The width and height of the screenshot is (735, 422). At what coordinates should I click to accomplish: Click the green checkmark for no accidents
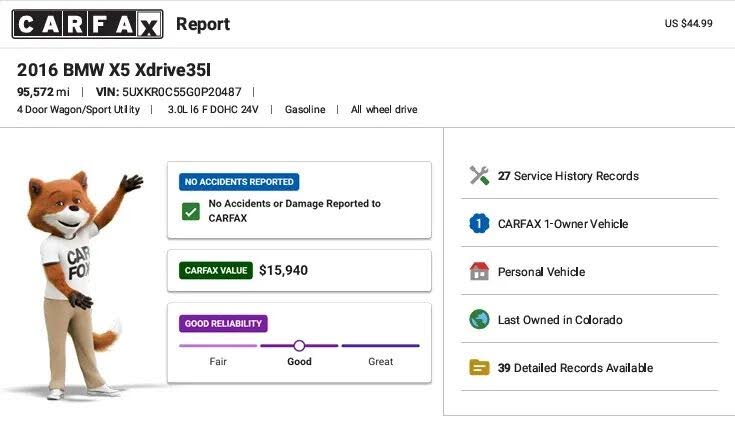pyautogui.click(x=191, y=211)
